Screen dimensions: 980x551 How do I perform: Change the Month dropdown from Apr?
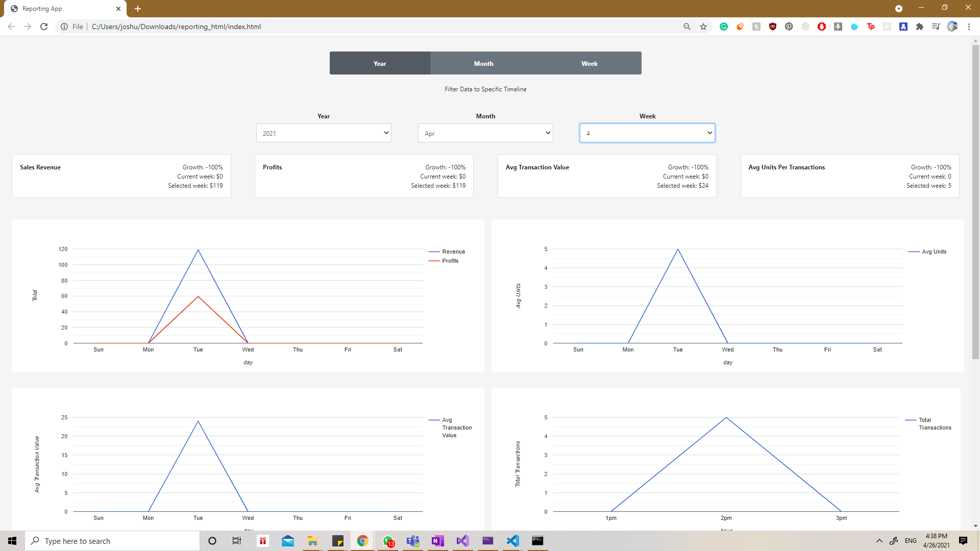(x=485, y=133)
